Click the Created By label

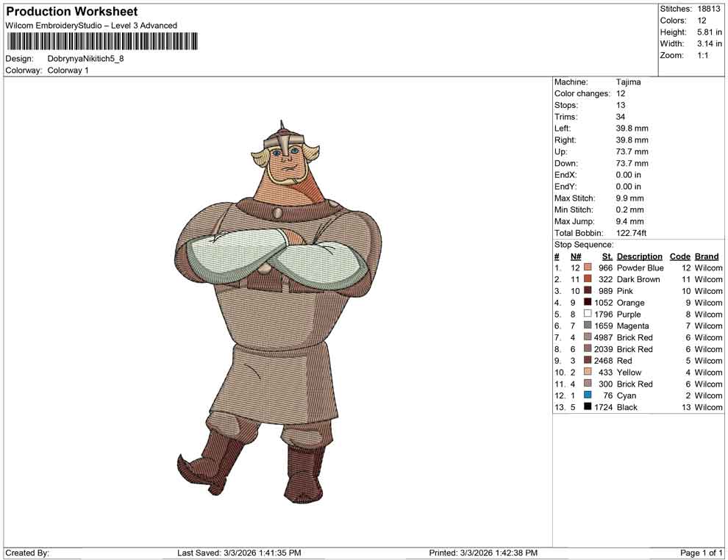click(27, 553)
